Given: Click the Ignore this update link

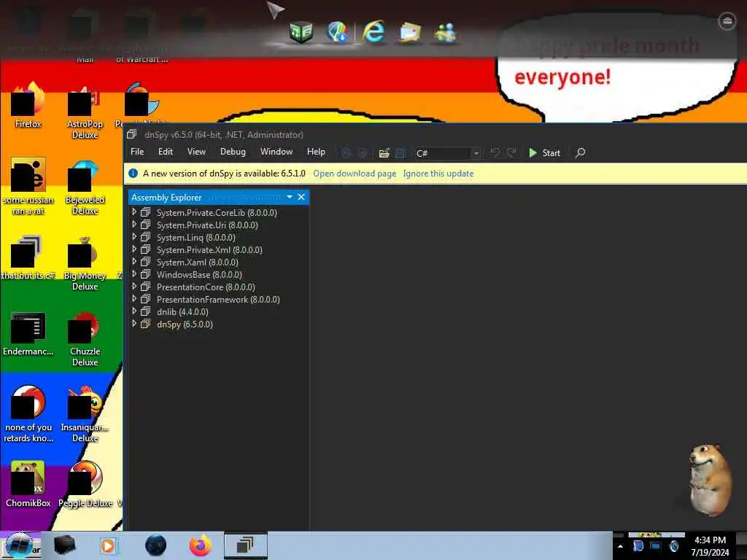Looking at the screenshot, I should [x=438, y=174].
